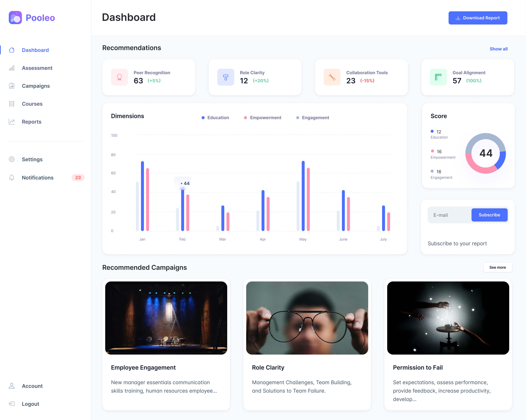Click the (100%) Goal Alignment change value
526x420 pixels.
click(x=474, y=81)
